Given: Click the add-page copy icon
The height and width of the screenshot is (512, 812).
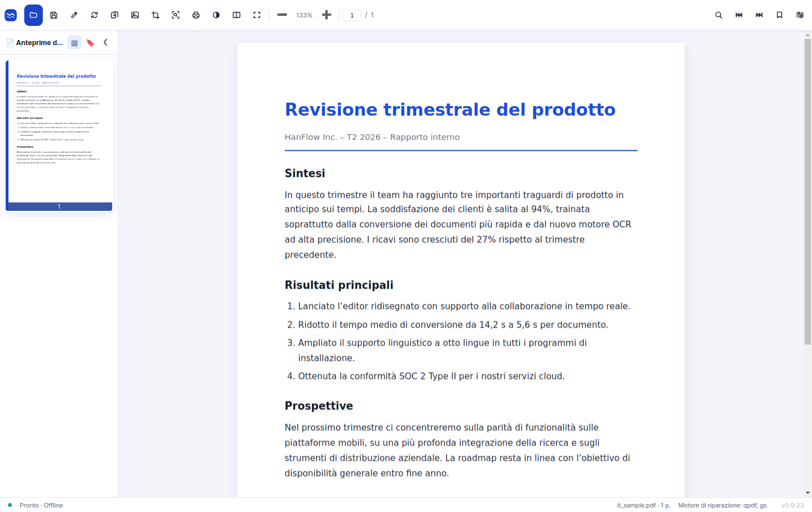Looking at the screenshot, I should 114,15.
